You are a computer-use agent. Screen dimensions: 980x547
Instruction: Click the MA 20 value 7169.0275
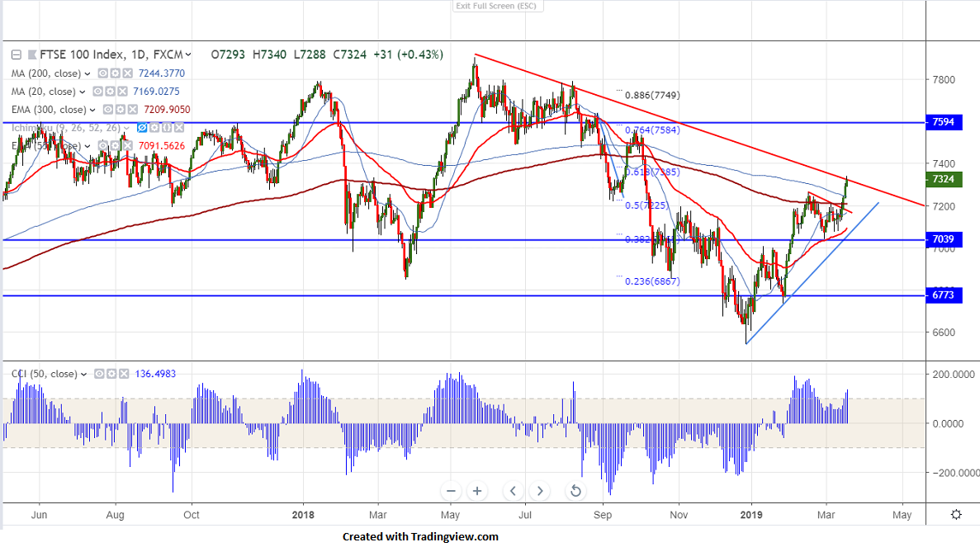point(156,91)
